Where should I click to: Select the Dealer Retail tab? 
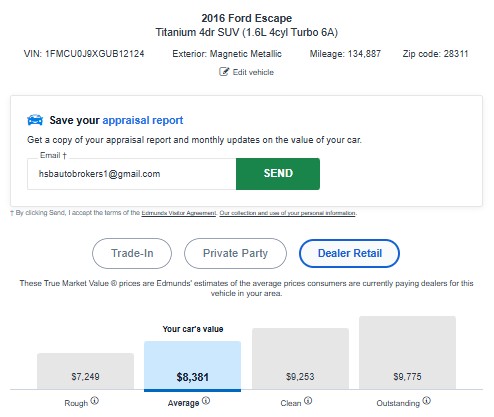click(349, 253)
